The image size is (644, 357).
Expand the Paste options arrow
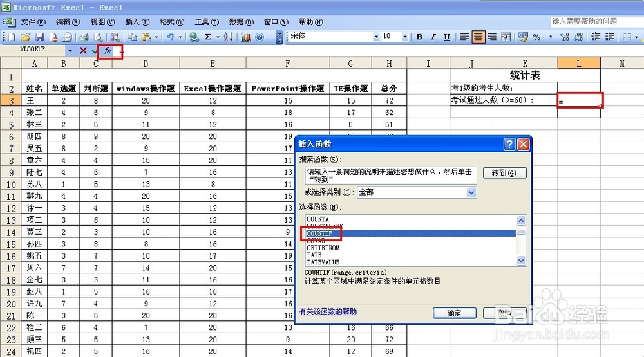click(x=156, y=37)
